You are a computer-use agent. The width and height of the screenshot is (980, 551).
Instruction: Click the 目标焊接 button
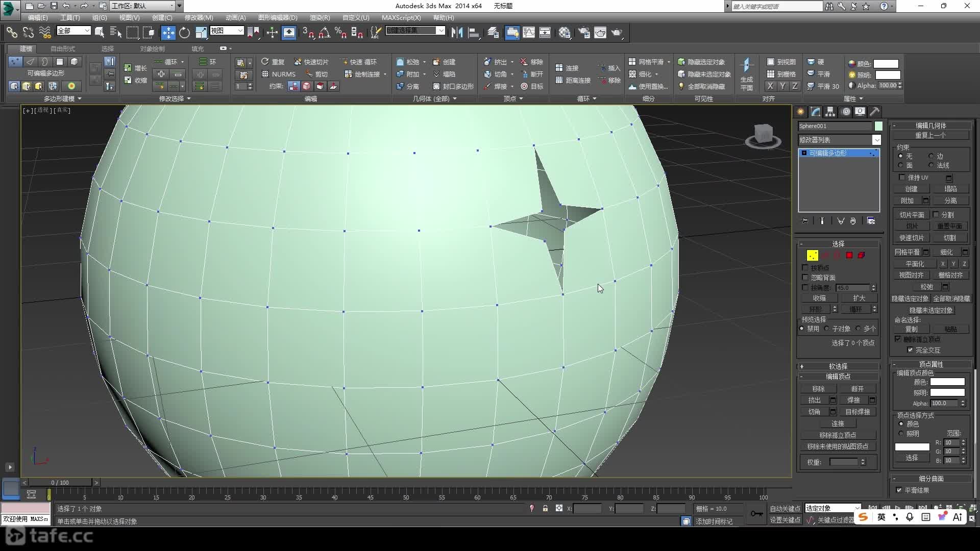click(x=857, y=412)
